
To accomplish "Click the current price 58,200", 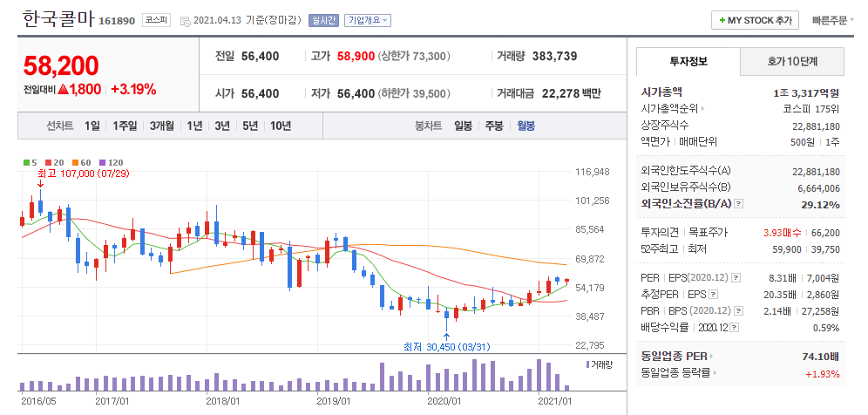I will (61, 65).
